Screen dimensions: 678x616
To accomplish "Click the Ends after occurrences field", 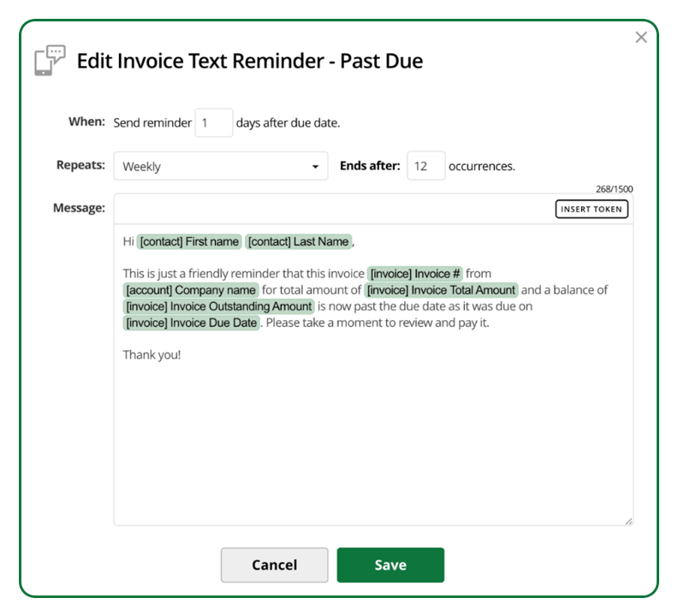I will [x=425, y=166].
